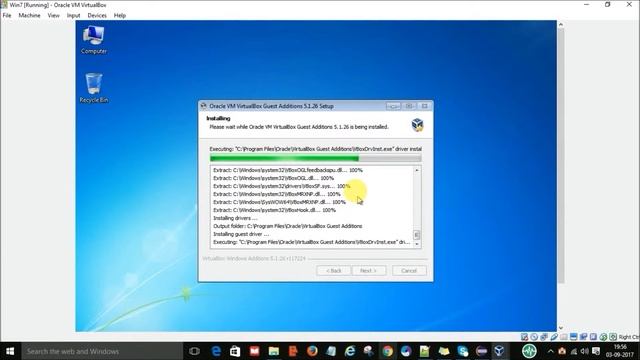This screenshot has height=360, width=640.
Task: Open the View menu
Action: pos(53,16)
